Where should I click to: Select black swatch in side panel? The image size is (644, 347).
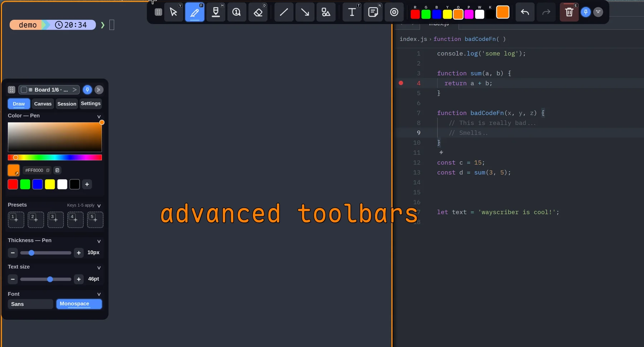74,184
